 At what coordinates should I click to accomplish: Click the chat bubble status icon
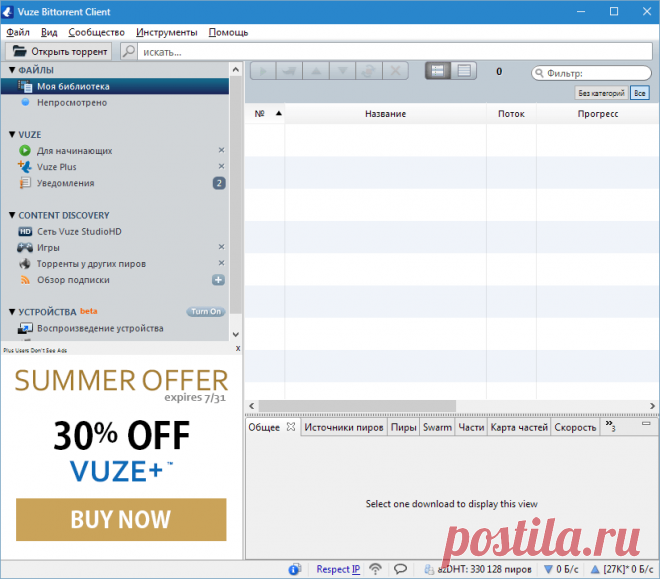(400, 569)
